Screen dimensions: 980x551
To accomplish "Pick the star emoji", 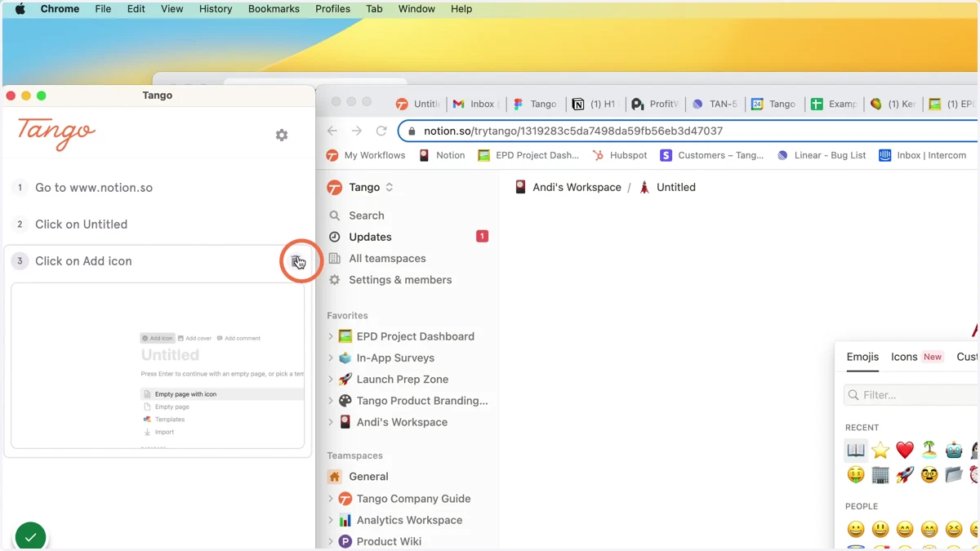I will click(x=880, y=450).
